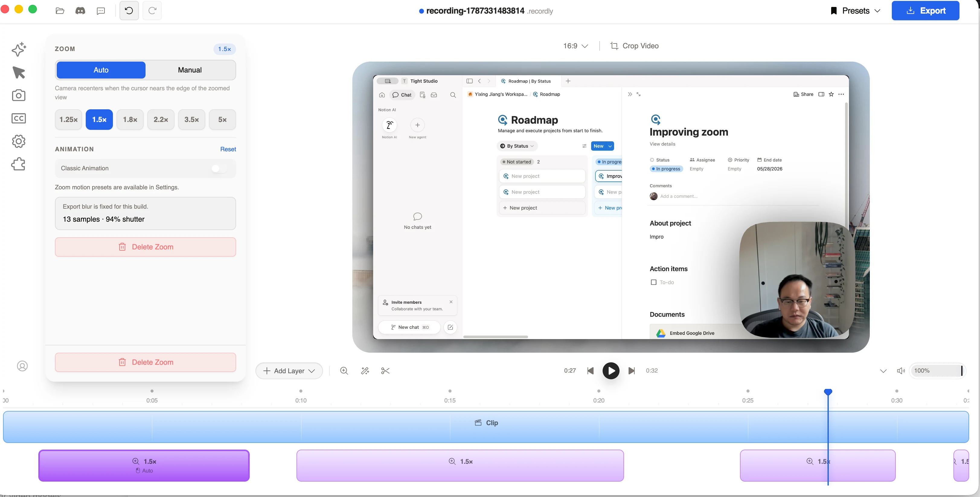Click the scissors split icon

click(385, 371)
